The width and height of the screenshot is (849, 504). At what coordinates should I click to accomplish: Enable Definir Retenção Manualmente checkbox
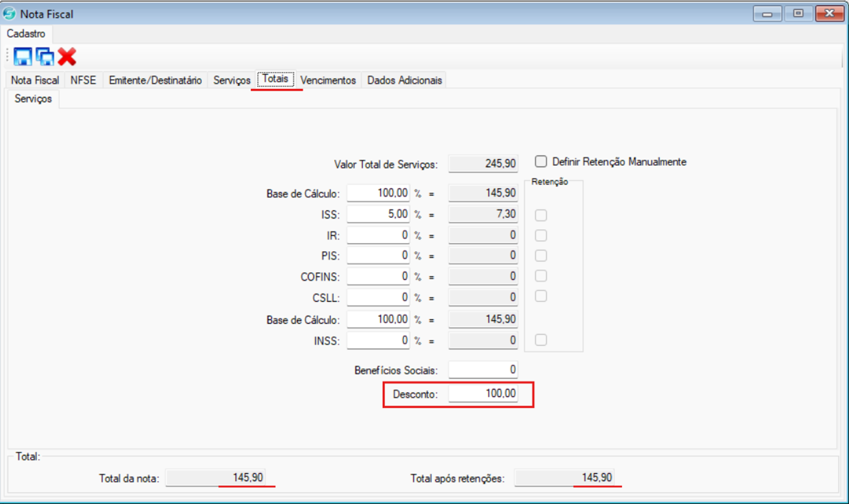tap(541, 162)
